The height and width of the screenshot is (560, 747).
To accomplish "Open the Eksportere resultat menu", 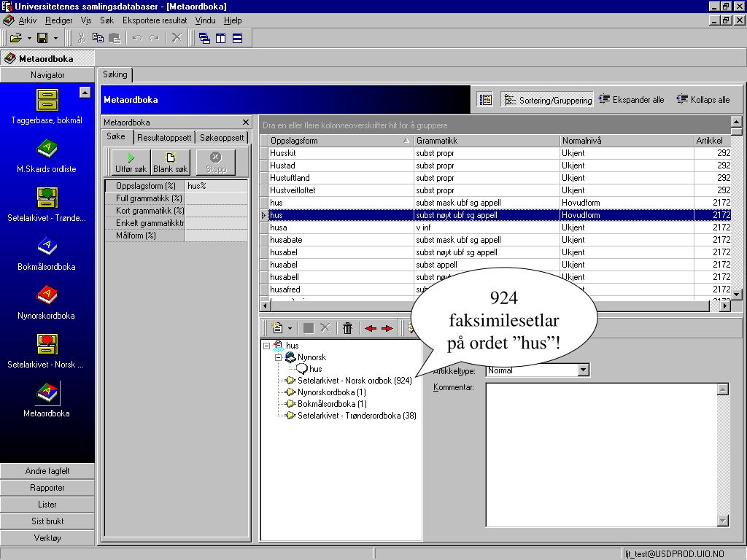I will 155,20.
